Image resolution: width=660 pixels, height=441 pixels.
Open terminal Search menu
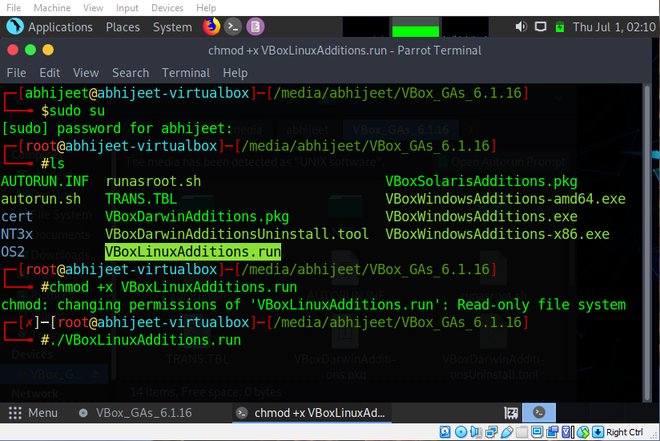coord(130,73)
